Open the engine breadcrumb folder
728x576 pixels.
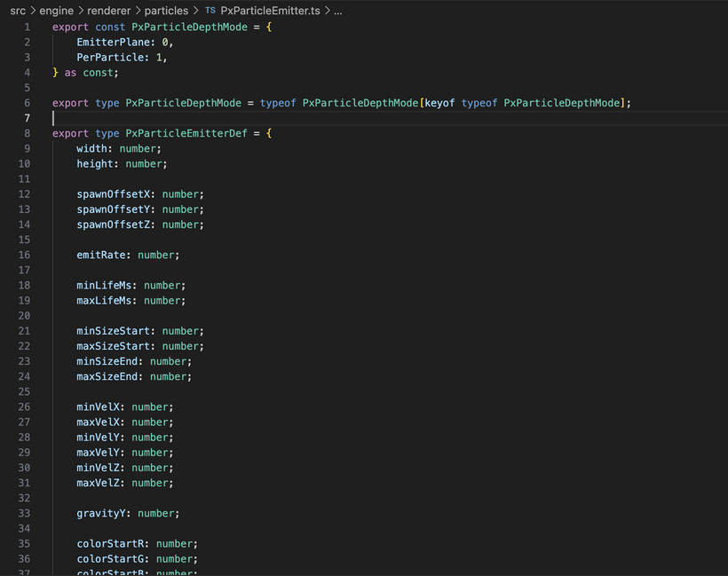point(57,11)
